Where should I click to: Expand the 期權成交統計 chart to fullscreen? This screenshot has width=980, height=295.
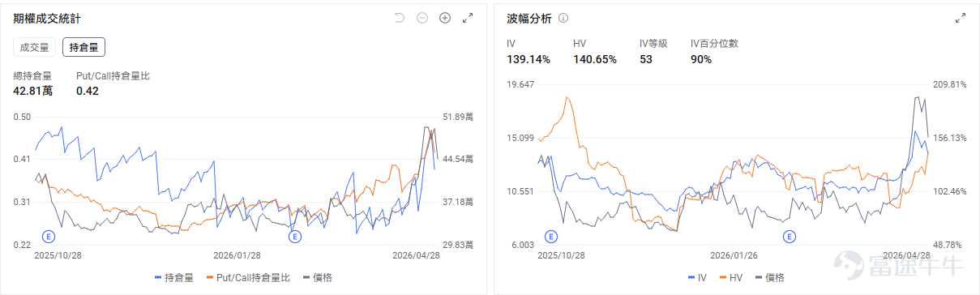[x=468, y=18]
